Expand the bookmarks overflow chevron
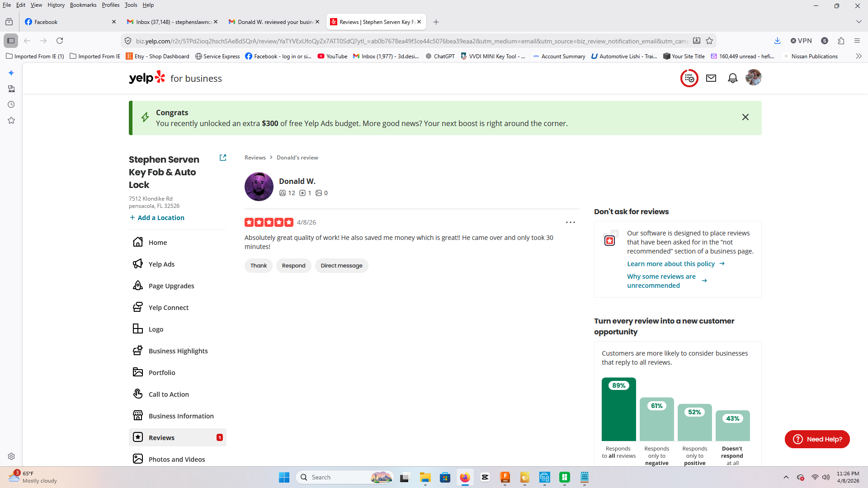Image resolution: width=868 pixels, height=488 pixels. [x=859, y=56]
